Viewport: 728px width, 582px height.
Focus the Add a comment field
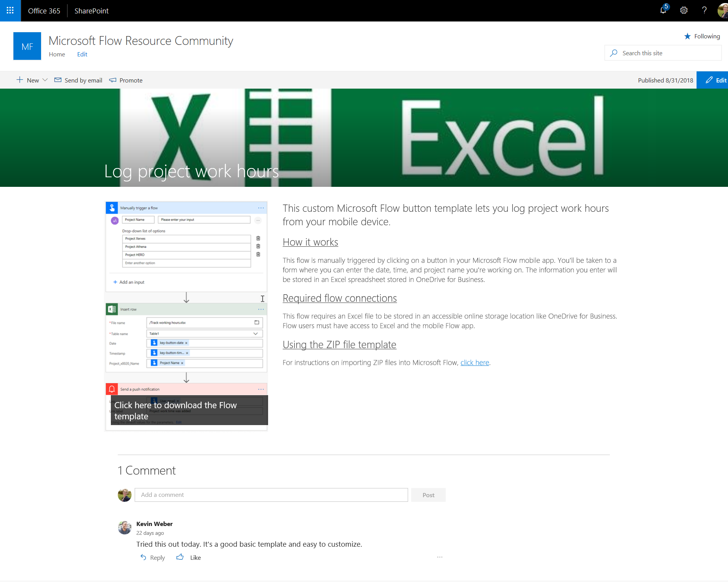pyautogui.click(x=271, y=495)
